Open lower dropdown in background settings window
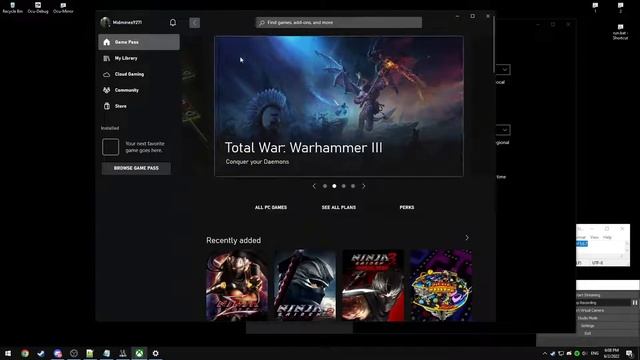This screenshot has height=360, width=640. (504, 130)
